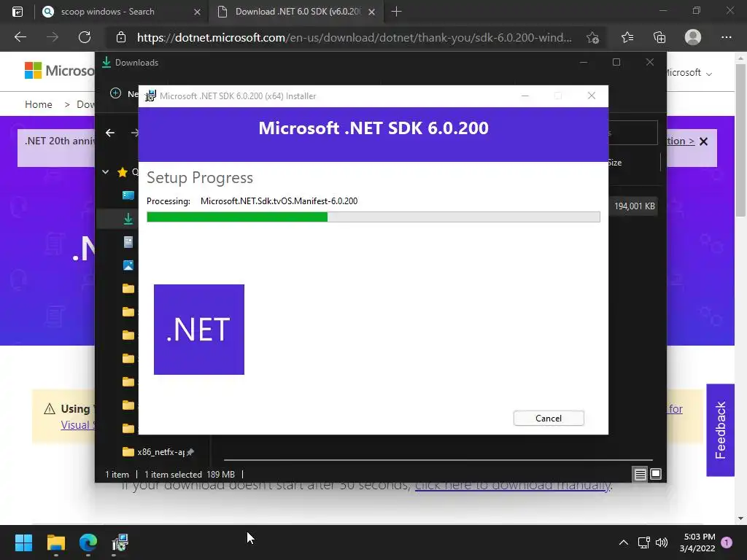Open the Feedback side tab
The image size is (747, 560).
(720, 430)
